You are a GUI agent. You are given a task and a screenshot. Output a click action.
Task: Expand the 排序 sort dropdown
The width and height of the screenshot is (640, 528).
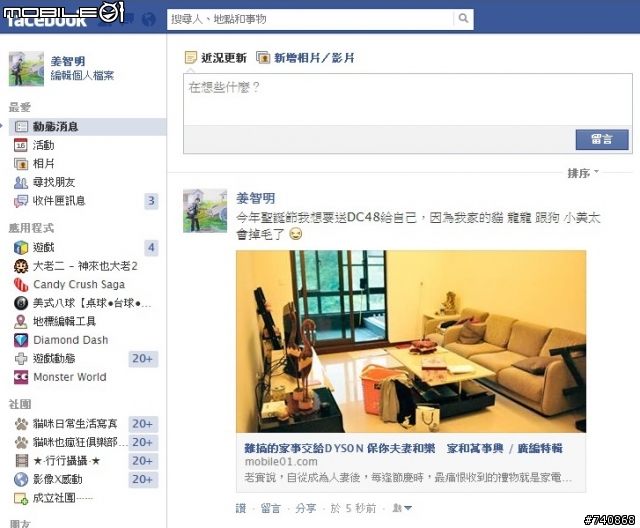tap(583, 173)
